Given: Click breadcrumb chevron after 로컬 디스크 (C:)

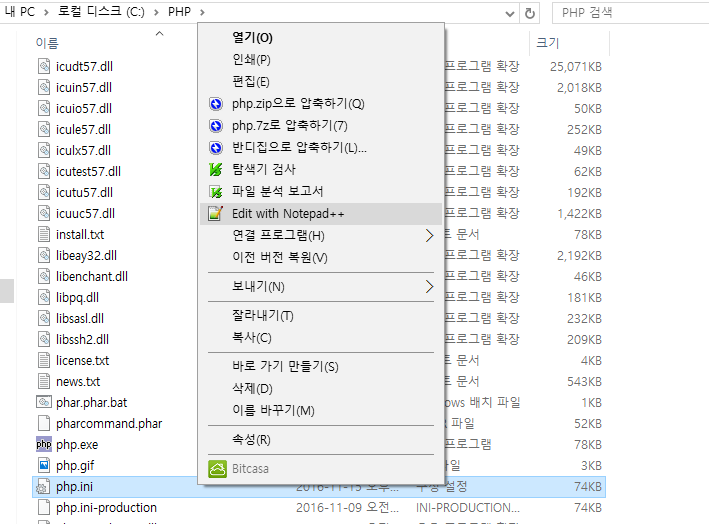Looking at the screenshot, I should [156, 12].
